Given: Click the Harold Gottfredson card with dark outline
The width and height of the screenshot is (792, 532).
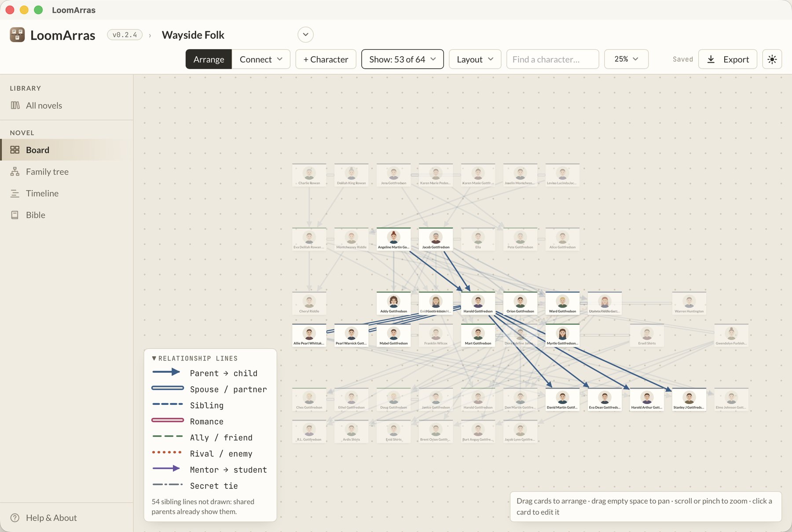Looking at the screenshot, I should (478, 303).
